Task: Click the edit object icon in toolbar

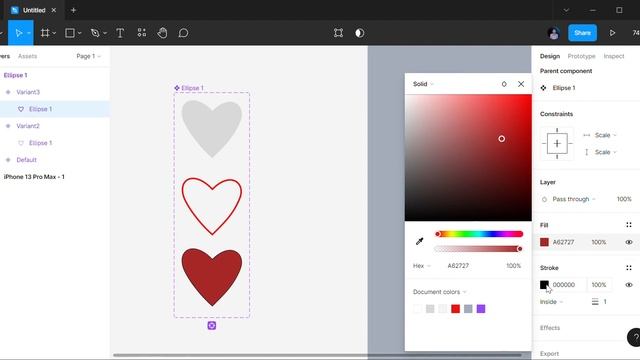Action: [338, 33]
